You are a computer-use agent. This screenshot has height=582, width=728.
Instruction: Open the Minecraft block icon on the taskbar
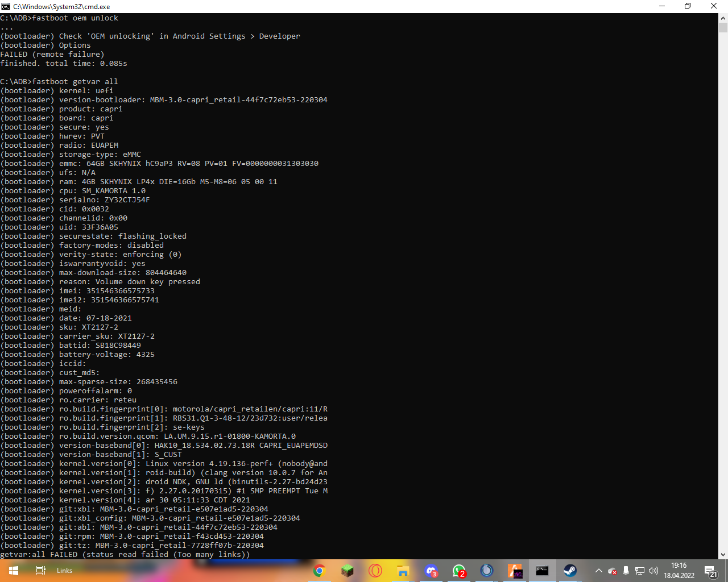pyautogui.click(x=348, y=571)
